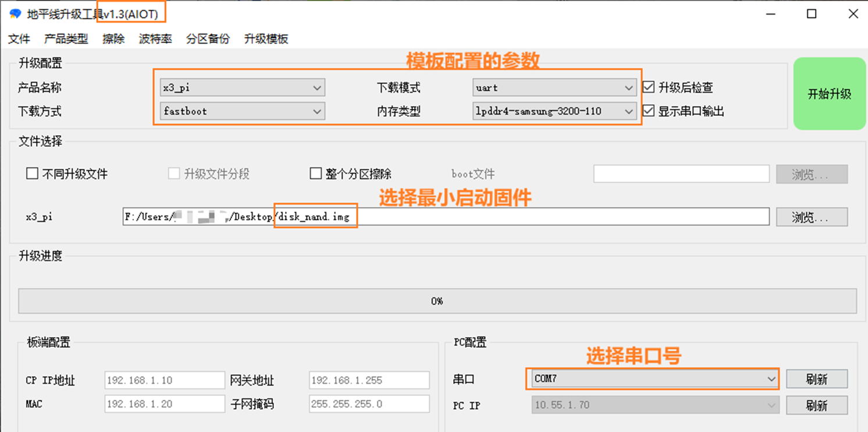The height and width of the screenshot is (432, 868).
Task: Close the 地平线升级工具 window
Action: [853, 13]
